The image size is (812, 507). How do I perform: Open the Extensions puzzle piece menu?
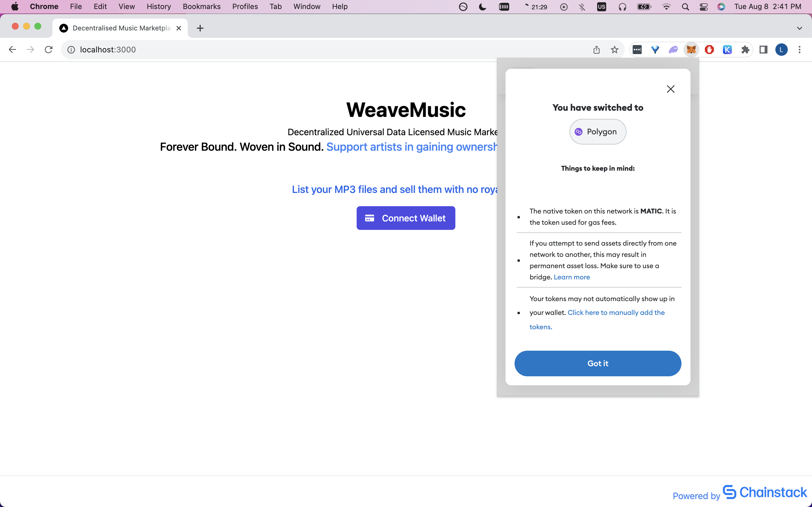pos(745,50)
